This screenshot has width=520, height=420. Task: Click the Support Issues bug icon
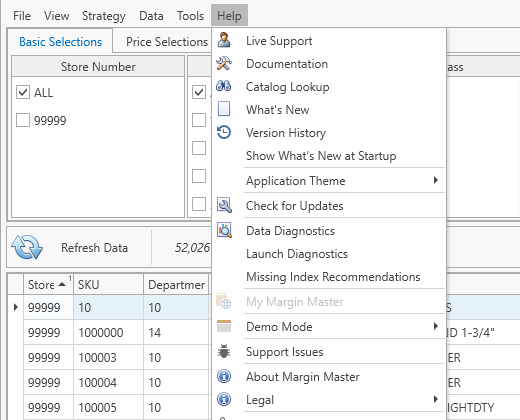tap(224, 352)
